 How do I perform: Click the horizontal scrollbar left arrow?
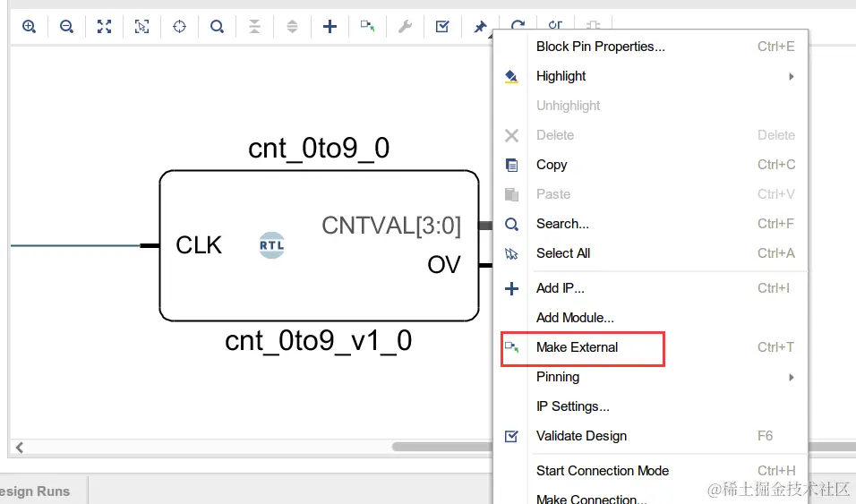pos(20,448)
